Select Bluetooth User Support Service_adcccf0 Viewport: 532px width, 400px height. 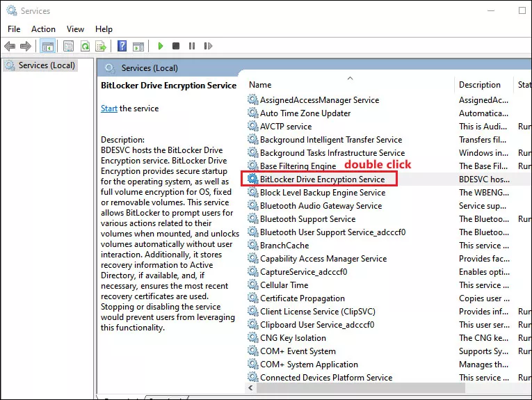point(333,232)
